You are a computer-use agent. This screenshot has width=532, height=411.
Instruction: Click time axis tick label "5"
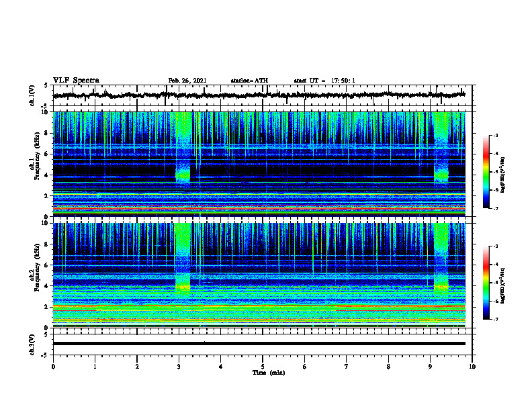click(263, 367)
